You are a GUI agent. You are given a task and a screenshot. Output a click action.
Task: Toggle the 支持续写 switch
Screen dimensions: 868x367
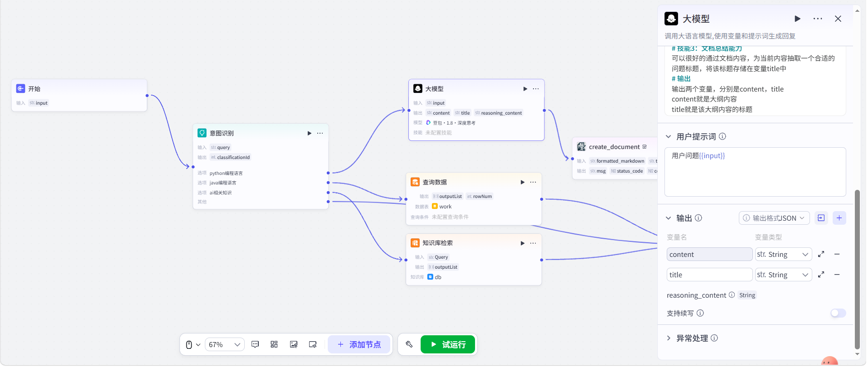click(839, 313)
